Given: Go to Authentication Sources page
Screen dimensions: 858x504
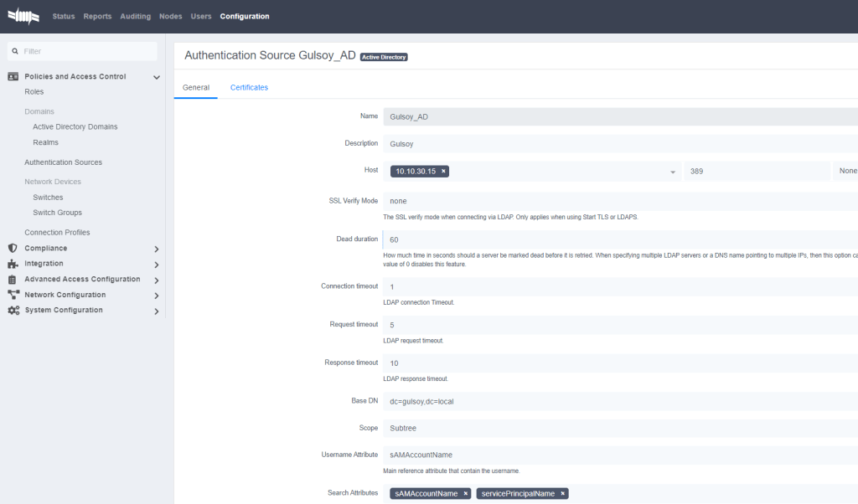Looking at the screenshot, I should point(63,162).
